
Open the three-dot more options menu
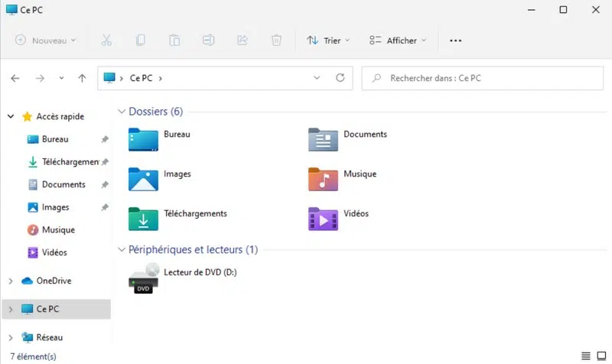click(455, 41)
